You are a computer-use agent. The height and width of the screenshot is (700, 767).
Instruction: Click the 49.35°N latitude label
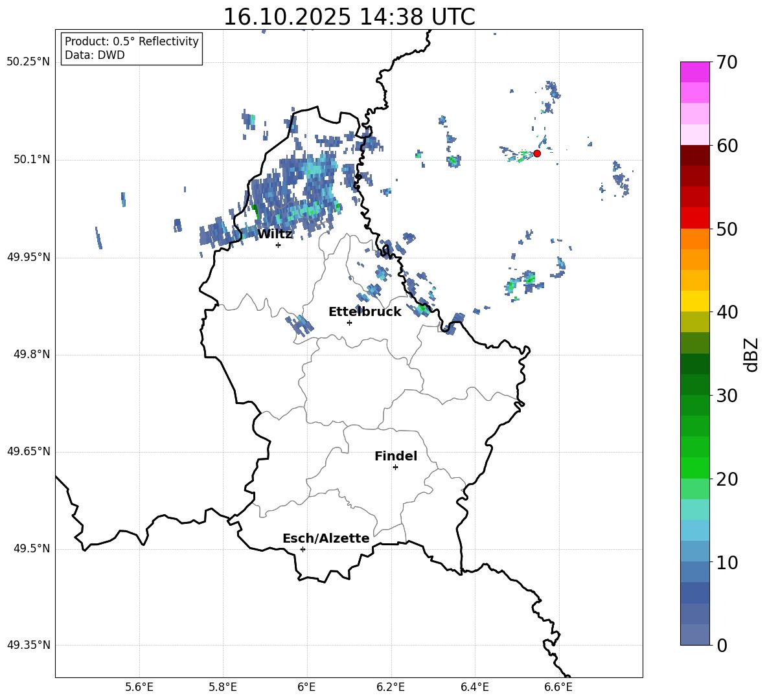[29, 645]
